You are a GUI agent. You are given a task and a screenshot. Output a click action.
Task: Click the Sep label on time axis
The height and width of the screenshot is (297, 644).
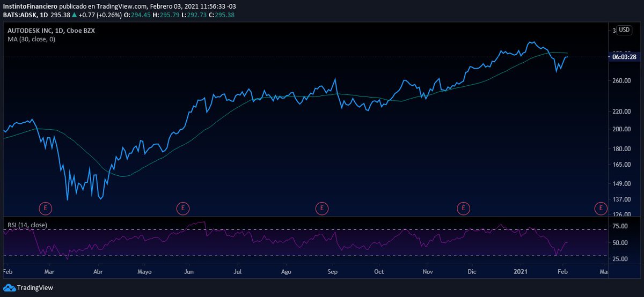pyautogui.click(x=332, y=272)
